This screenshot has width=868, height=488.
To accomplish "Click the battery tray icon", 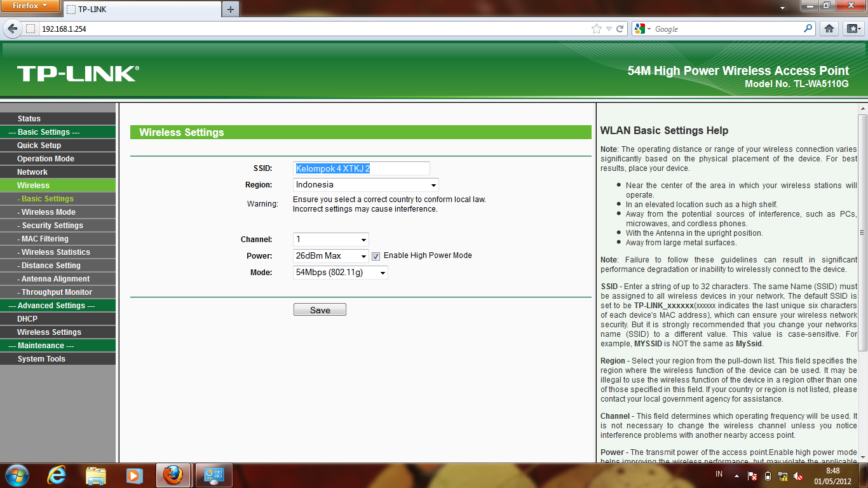I will coord(767,476).
